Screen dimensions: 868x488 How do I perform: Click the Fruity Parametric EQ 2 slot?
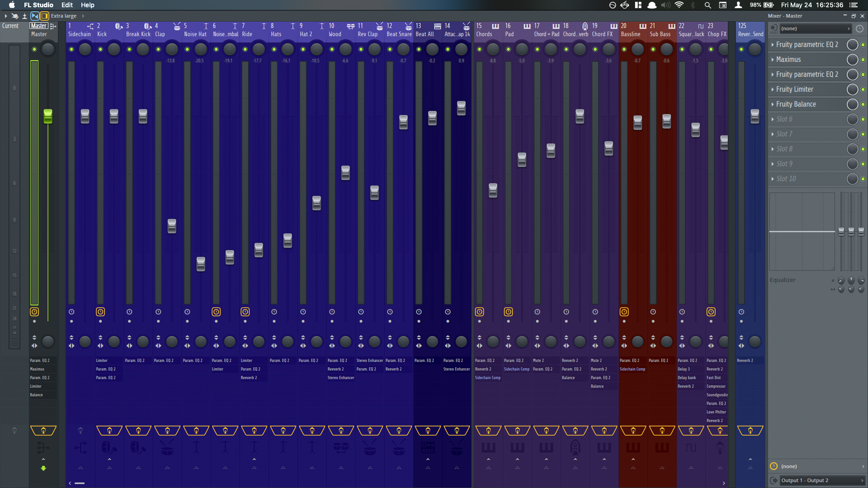807,44
